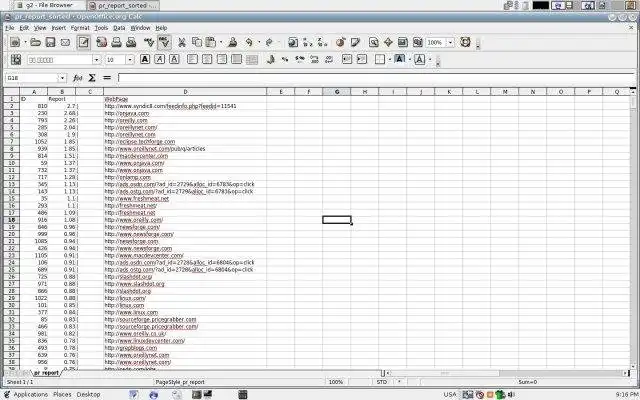Redo action icon
The height and width of the screenshot is (400, 640).
pos(269,42)
